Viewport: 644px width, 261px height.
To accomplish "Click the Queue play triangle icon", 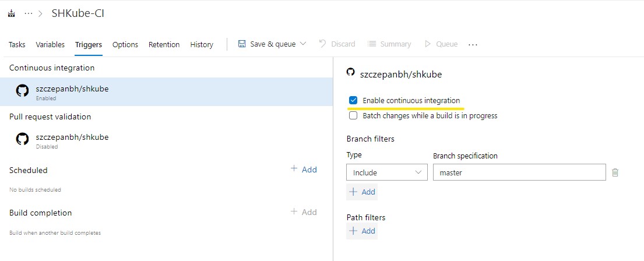I will coord(428,44).
